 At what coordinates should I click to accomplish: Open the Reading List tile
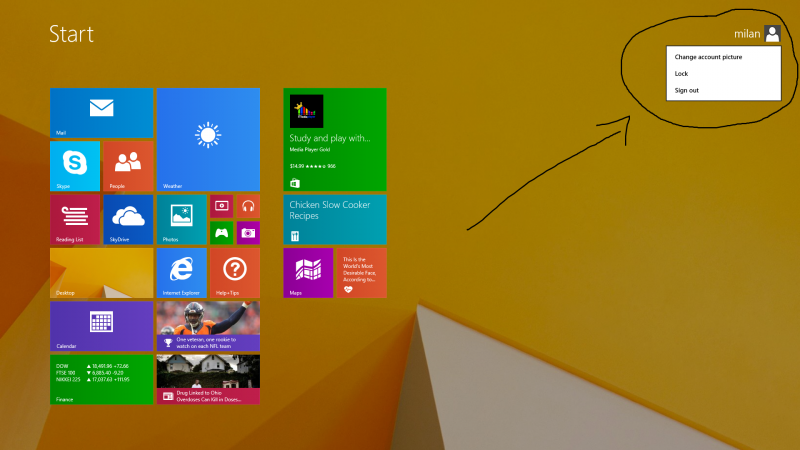click(x=75, y=219)
